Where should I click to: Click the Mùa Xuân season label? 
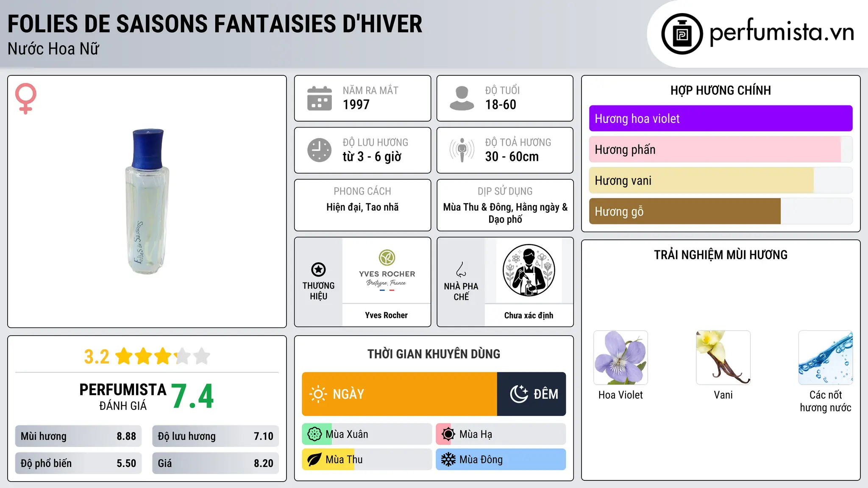pos(347,434)
